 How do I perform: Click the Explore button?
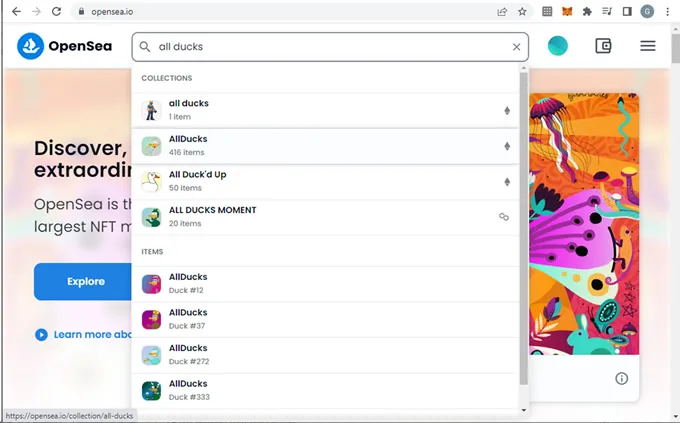point(85,282)
